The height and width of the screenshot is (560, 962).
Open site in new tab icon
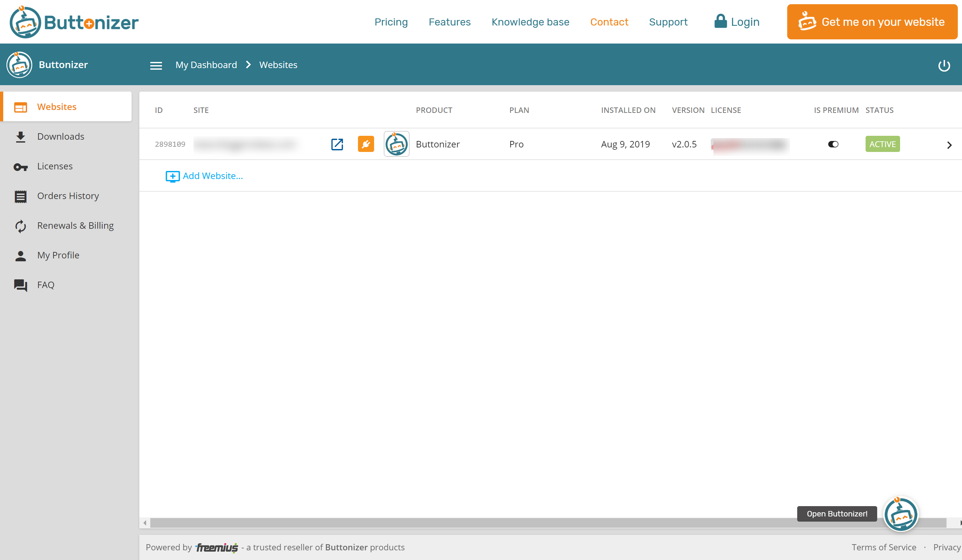tap(337, 144)
